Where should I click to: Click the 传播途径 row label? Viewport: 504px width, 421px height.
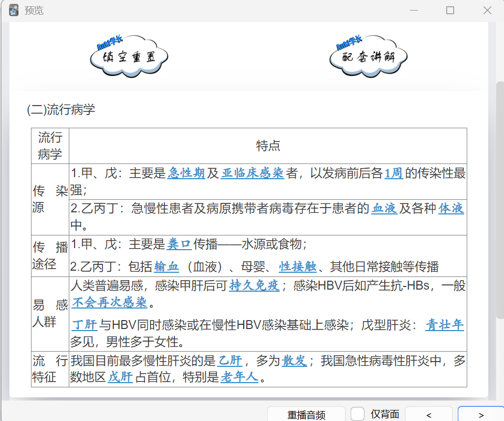50,255
